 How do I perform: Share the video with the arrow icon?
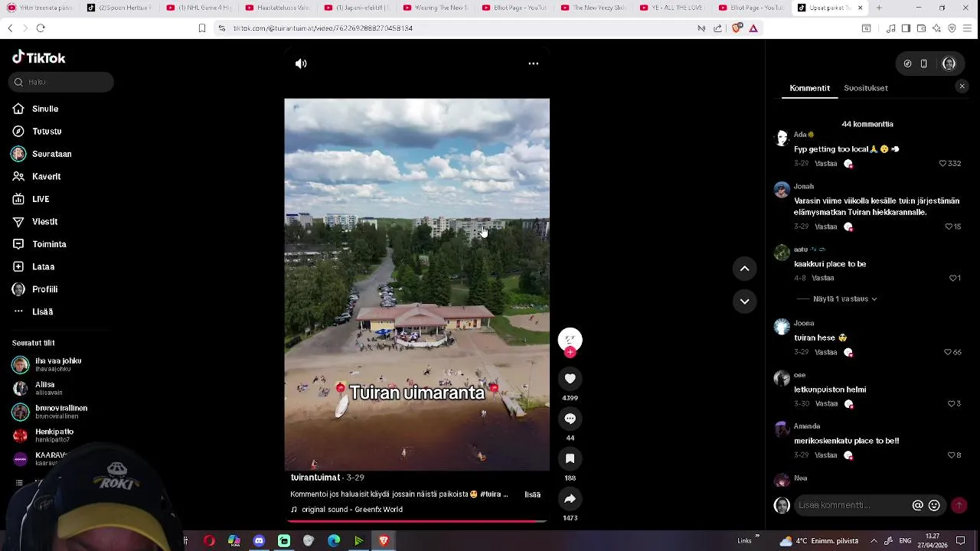coord(570,499)
